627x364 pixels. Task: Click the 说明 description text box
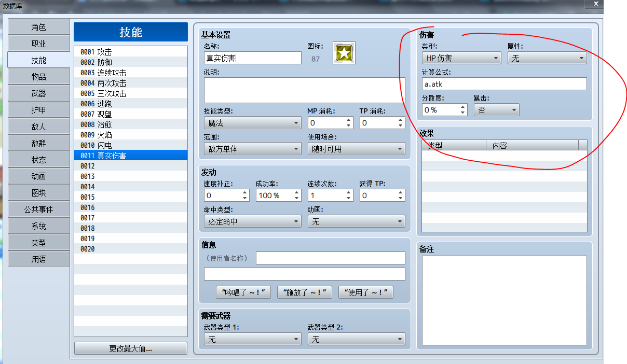tap(304, 90)
